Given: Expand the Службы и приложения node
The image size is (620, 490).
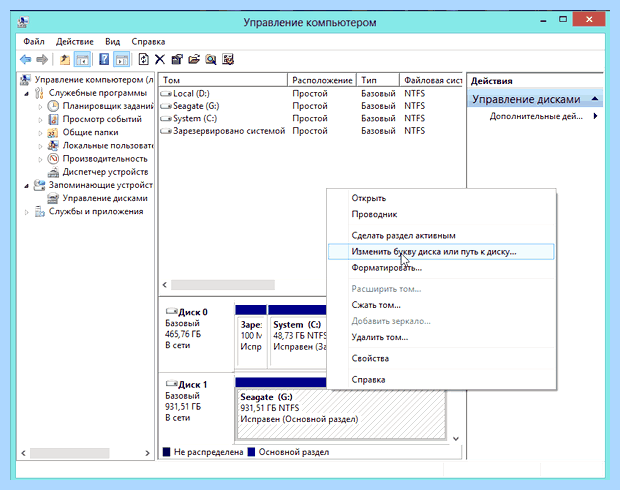Looking at the screenshot, I should (26, 212).
